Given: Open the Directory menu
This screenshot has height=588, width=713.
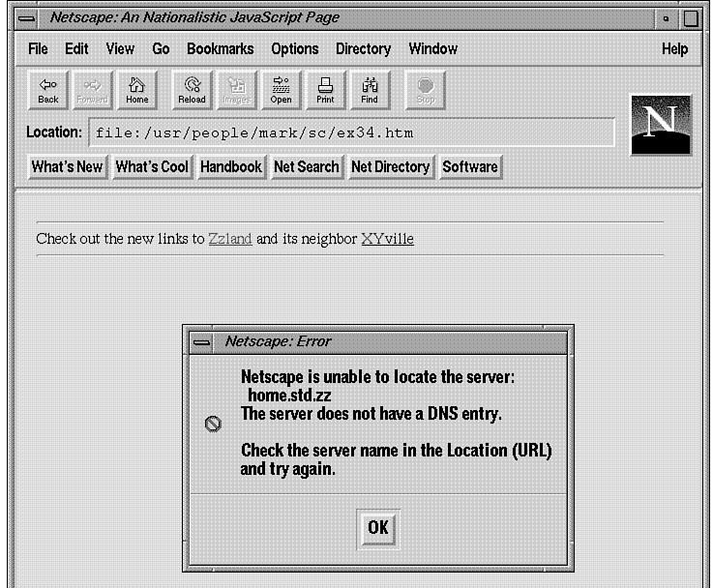Looking at the screenshot, I should (x=363, y=48).
